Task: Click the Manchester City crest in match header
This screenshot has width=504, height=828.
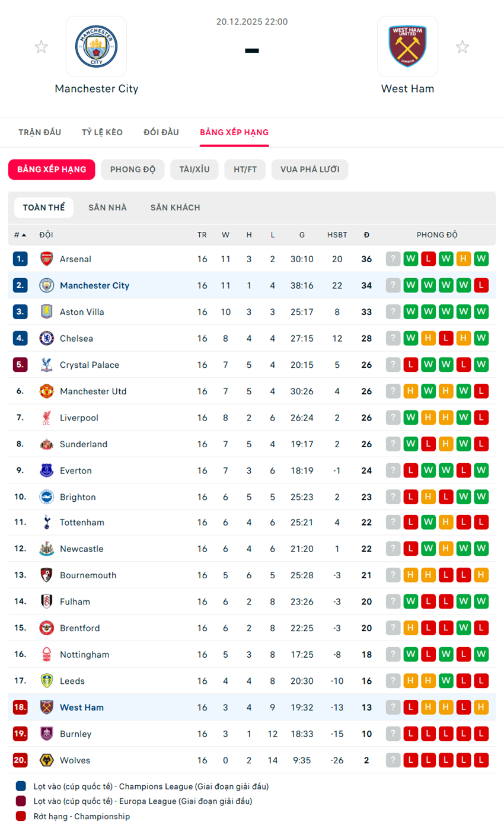Action: point(96,46)
